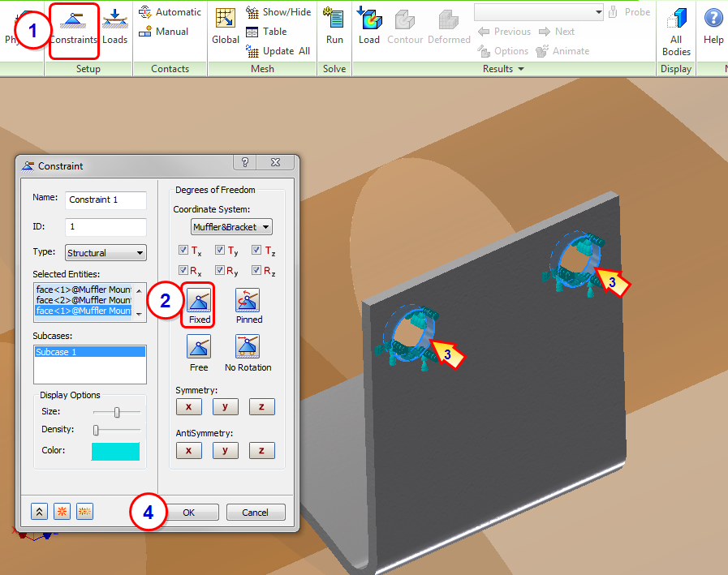Click Symmetry z button
The height and width of the screenshot is (575, 728).
262,406
